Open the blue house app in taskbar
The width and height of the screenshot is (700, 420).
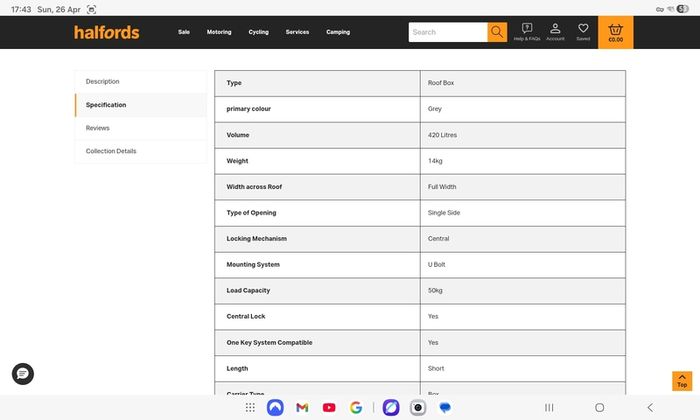275,408
